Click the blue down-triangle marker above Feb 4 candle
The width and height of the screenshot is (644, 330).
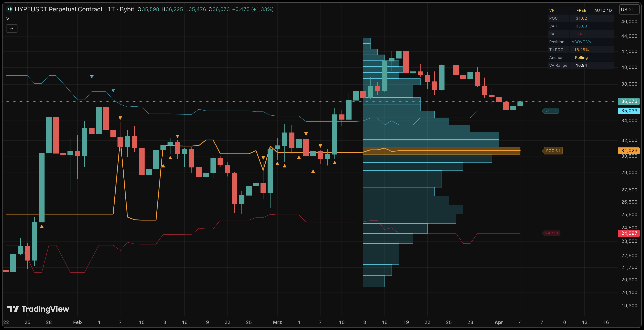tap(92, 77)
